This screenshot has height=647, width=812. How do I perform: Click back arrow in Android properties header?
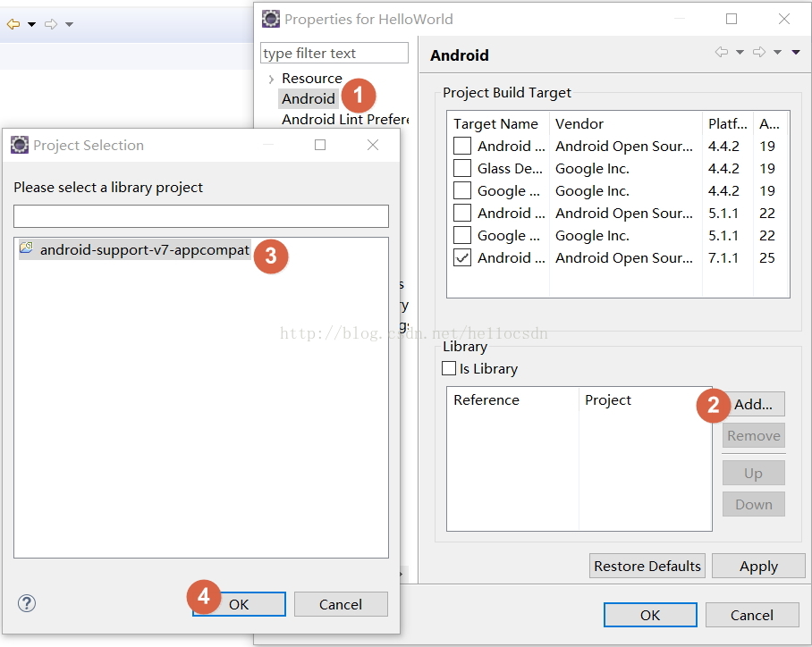[x=722, y=52]
